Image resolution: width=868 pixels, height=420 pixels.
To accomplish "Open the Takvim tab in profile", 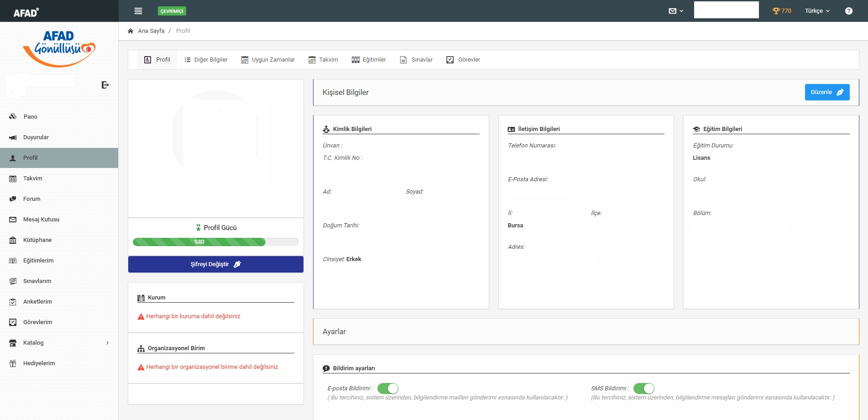I will coord(323,60).
